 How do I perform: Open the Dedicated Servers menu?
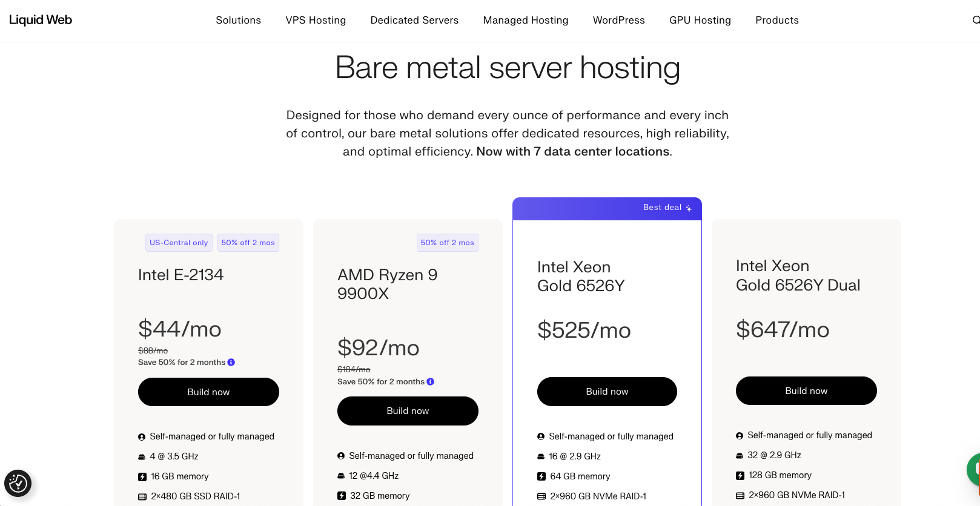tap(415, 20)
